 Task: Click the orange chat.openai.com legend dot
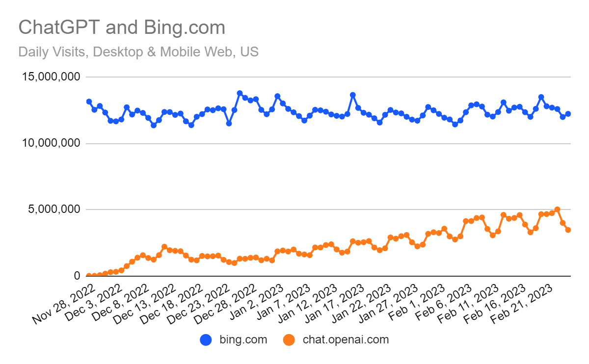(x=289, y=339)
